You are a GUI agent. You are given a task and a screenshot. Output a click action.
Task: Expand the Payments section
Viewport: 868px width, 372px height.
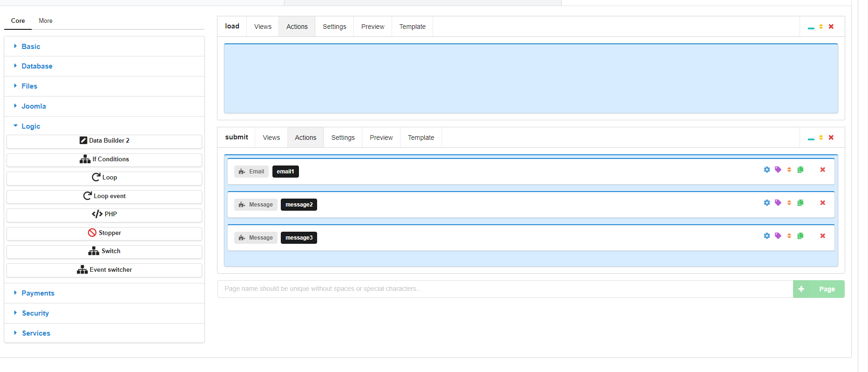pos(38,293)
